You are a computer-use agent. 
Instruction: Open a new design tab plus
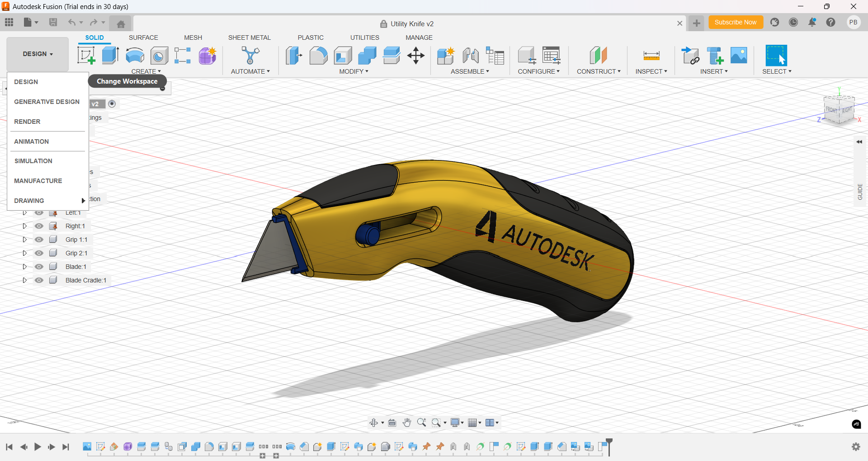tap(696, 23)
